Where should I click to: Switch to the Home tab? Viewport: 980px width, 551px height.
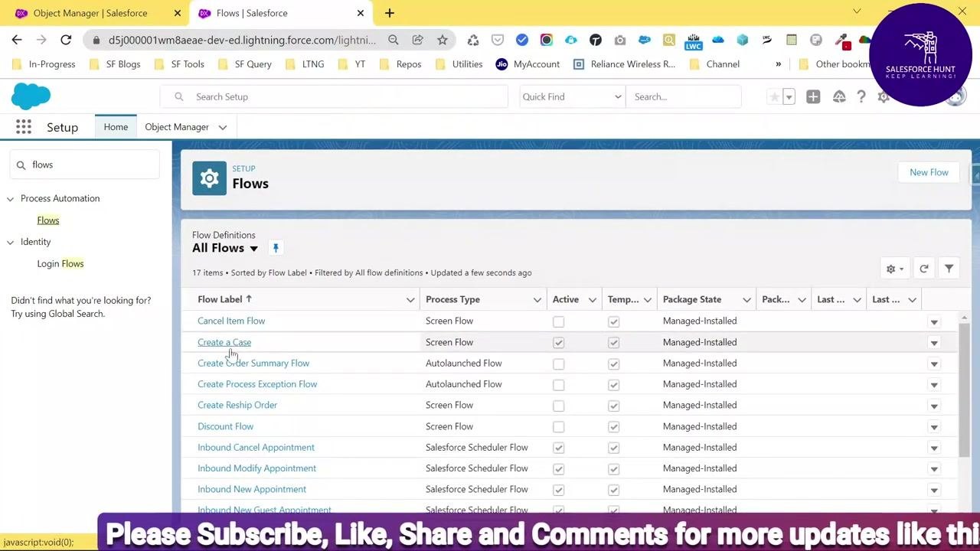(x=116, y=127)
